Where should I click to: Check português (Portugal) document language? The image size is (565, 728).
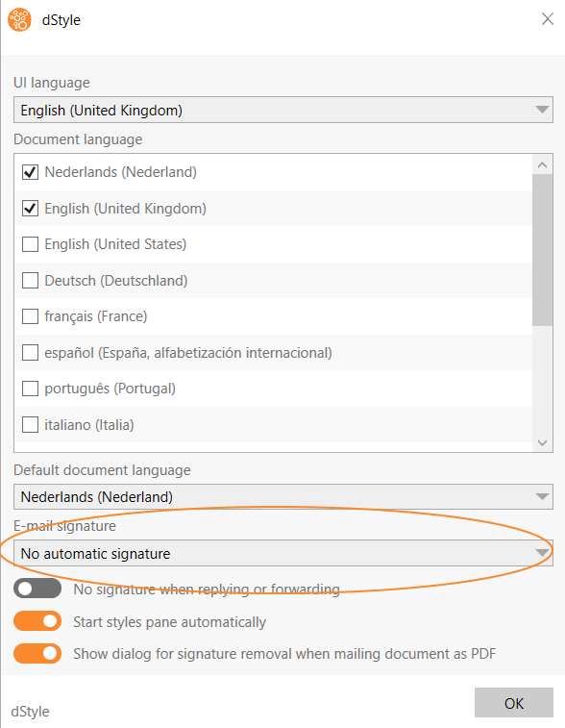pos(30,389)
